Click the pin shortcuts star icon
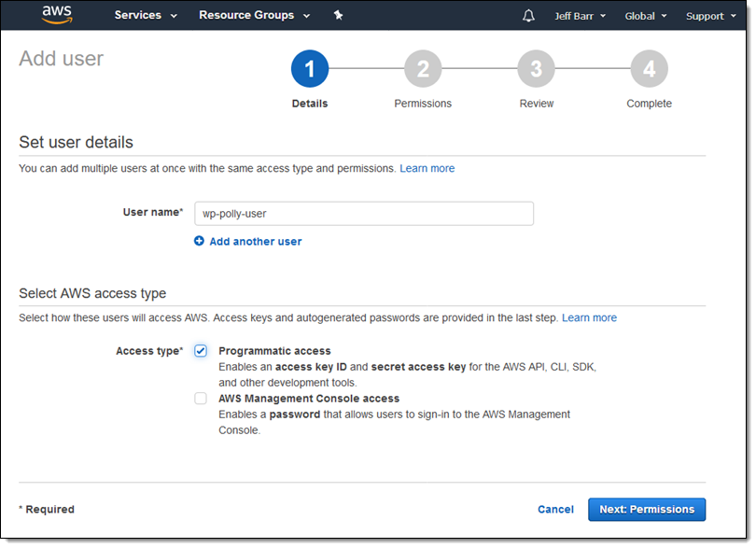Viewport: 756px width, 548px height. [338, 15]
